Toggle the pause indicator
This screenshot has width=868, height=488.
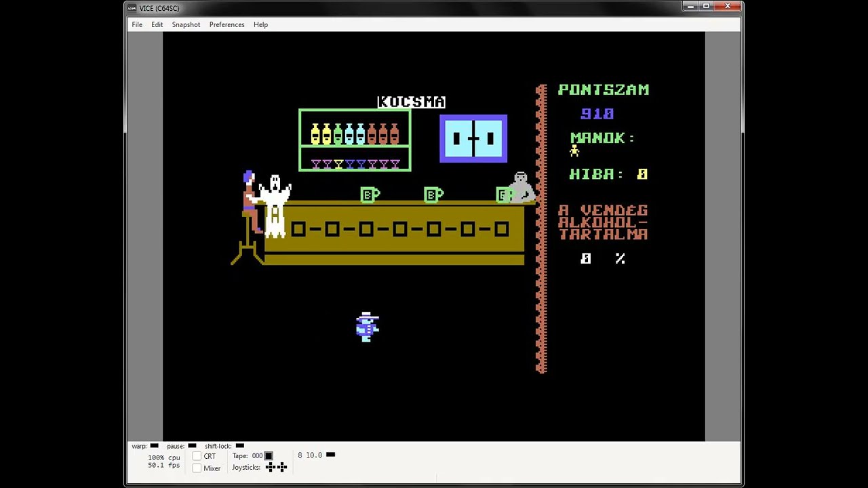[x=192, y=446]
